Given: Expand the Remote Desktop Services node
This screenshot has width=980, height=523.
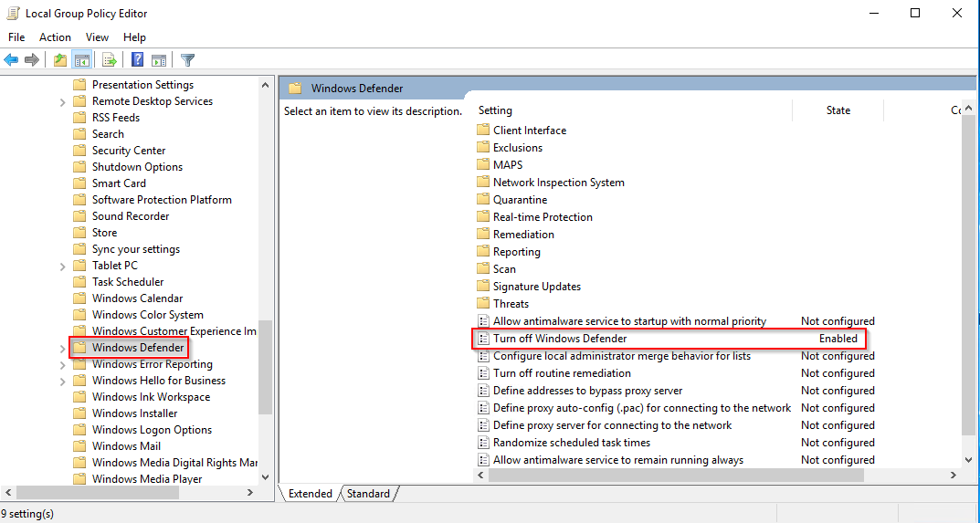Looking at the screenshot, I should click(x=62, y=102).
